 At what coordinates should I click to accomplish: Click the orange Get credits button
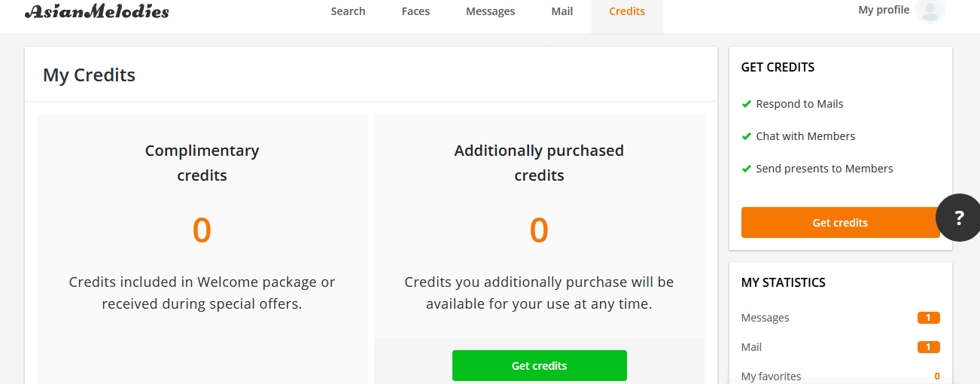[840, 223]
